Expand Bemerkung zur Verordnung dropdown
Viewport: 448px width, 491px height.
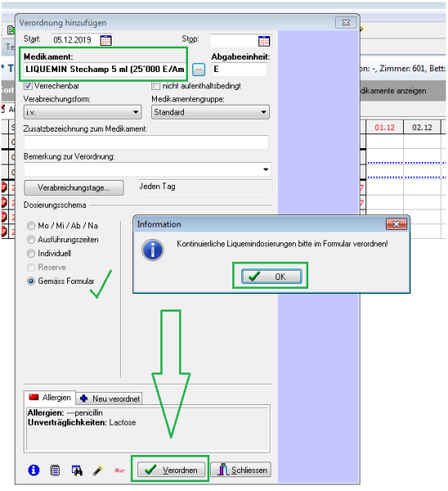(266, 169)
